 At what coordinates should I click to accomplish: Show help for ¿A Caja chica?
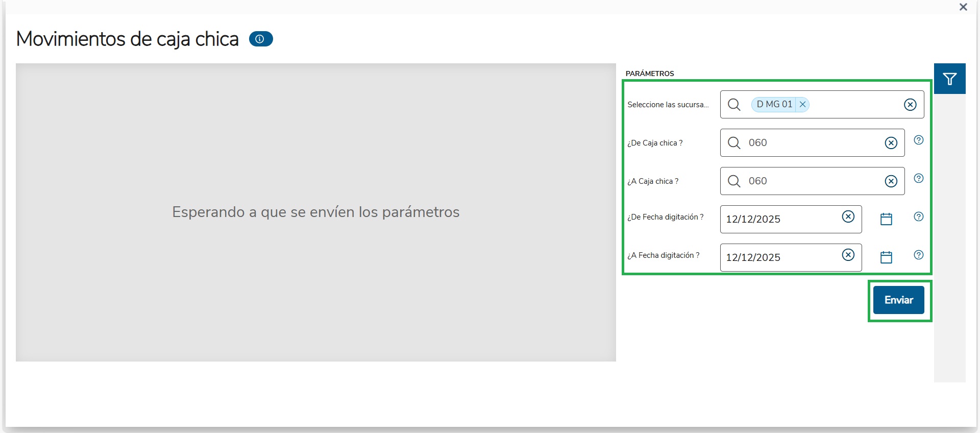(918, 178)
